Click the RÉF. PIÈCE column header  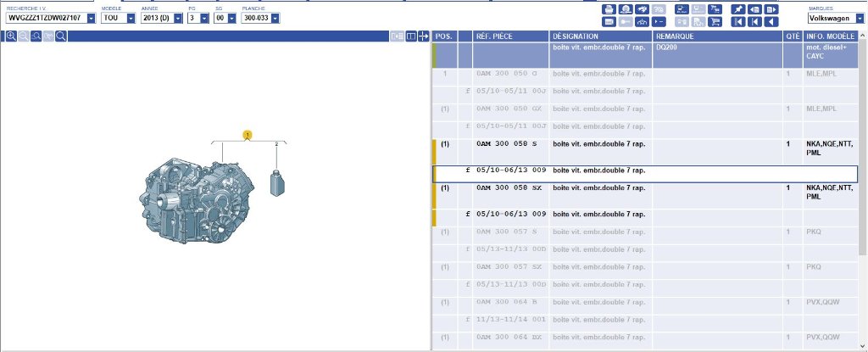pyautogui.click(x=510, y=36)
